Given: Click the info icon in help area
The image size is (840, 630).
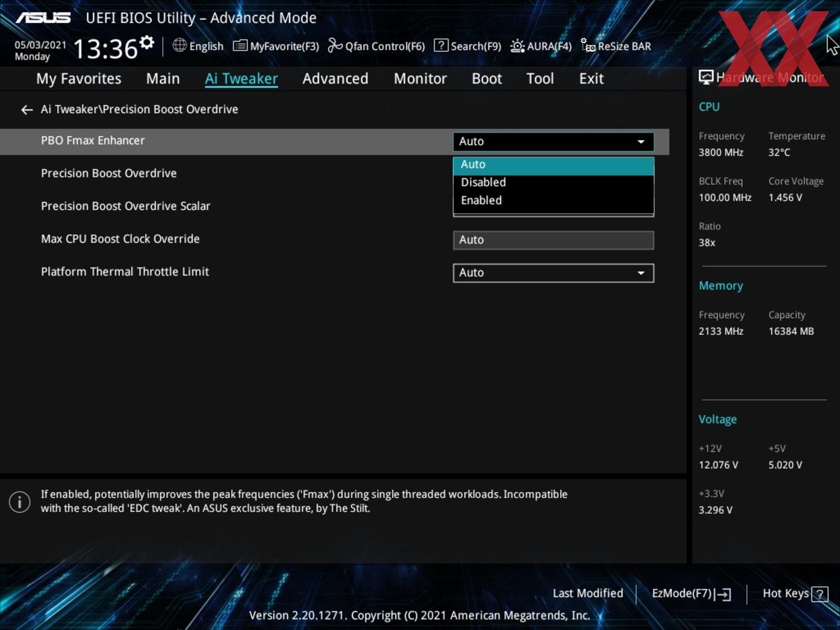Looking at the screenshot, I should coord(20,502).
